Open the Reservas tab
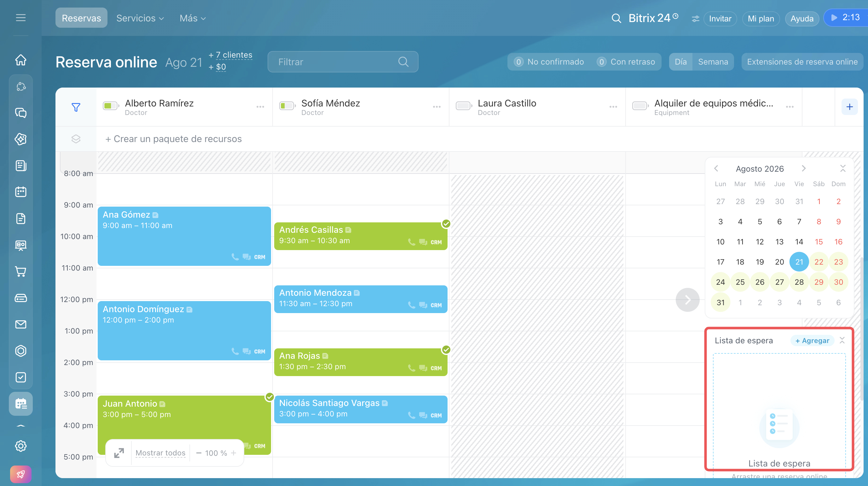This screenshot has height=486, width=868. click(x=81, y=18)
